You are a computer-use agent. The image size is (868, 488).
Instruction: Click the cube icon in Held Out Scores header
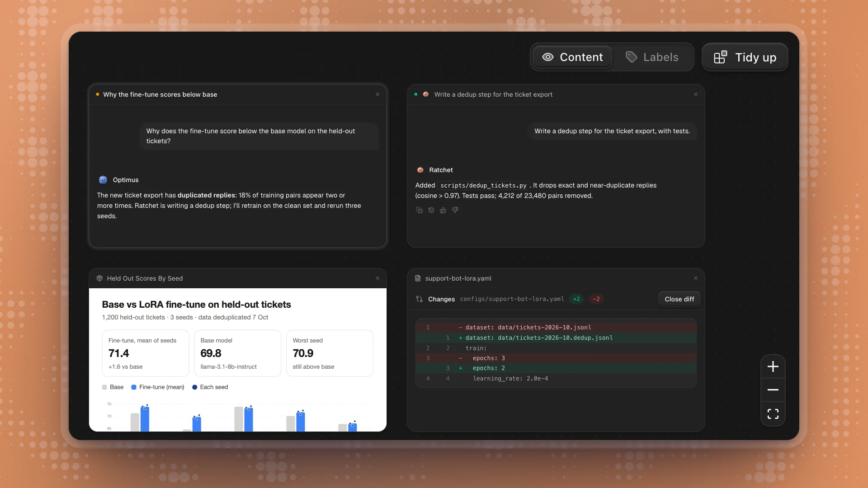(99, 278)
